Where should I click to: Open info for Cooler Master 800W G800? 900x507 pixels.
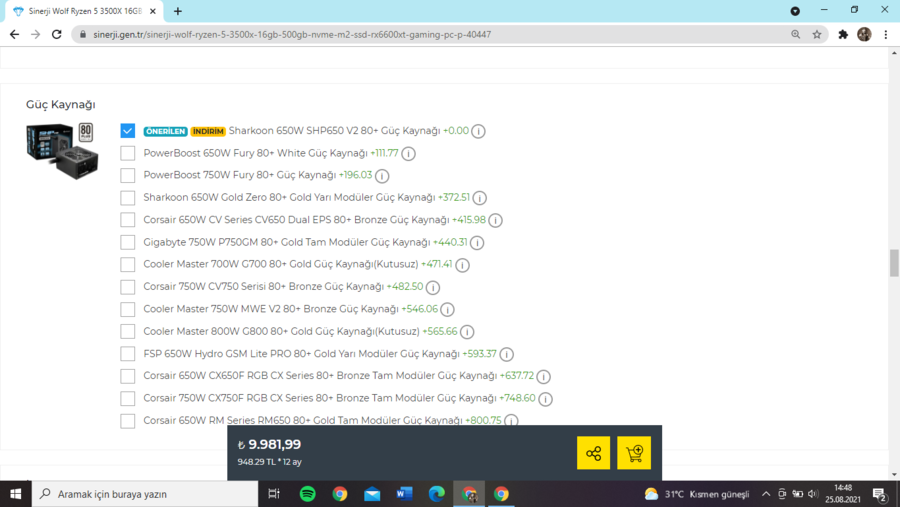467,332
